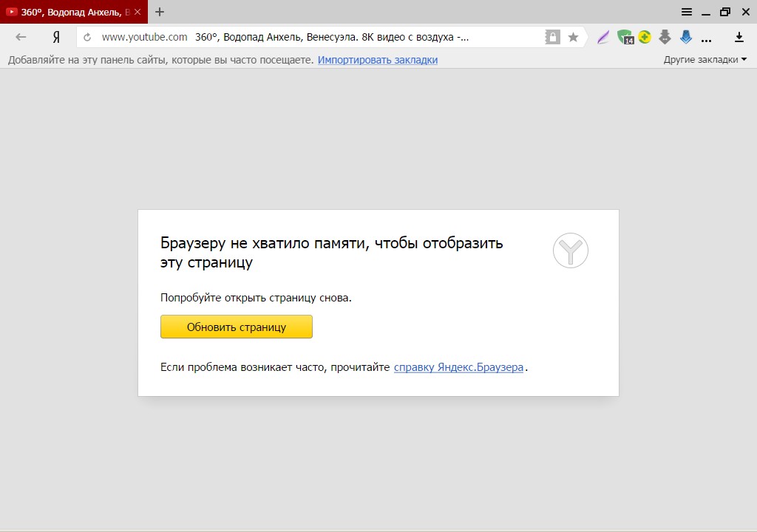Image resolution: width=757 pixels, height=532 pixels.
Task: Expand the Другие закладки bookmarks folder
Action: tap(705, 60)
